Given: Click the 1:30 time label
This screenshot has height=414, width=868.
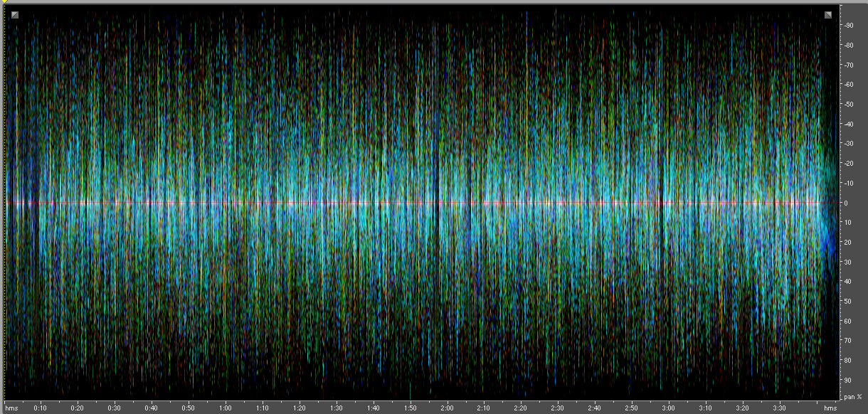Looking at the screenshot, I should (x=336, y=408).
